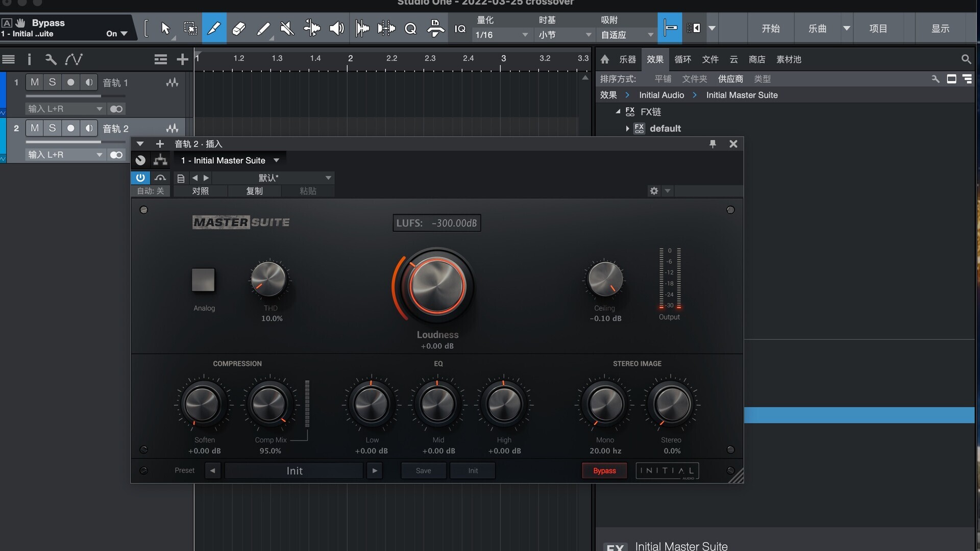
Task: Switch to the 循环 browser tab
Action: pyautogui.click(x=682, y=59)
